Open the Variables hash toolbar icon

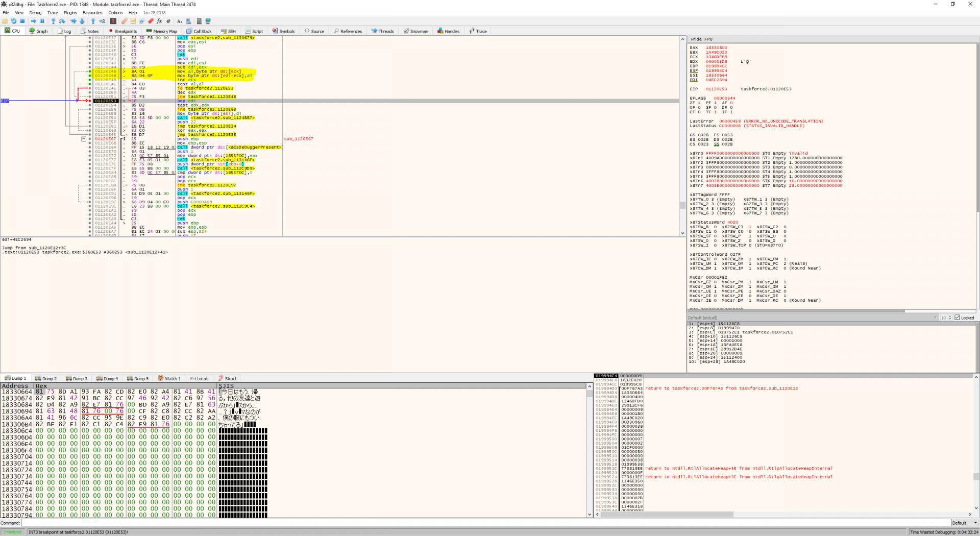pyautogui.click(x=168, y=21)
